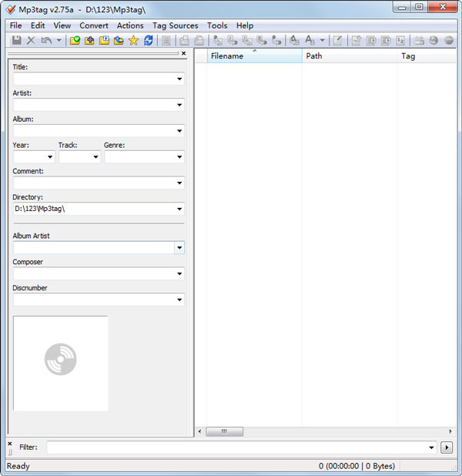Click the first globe Tag source icon
462x476 pixels.
[x=434, y=40]
